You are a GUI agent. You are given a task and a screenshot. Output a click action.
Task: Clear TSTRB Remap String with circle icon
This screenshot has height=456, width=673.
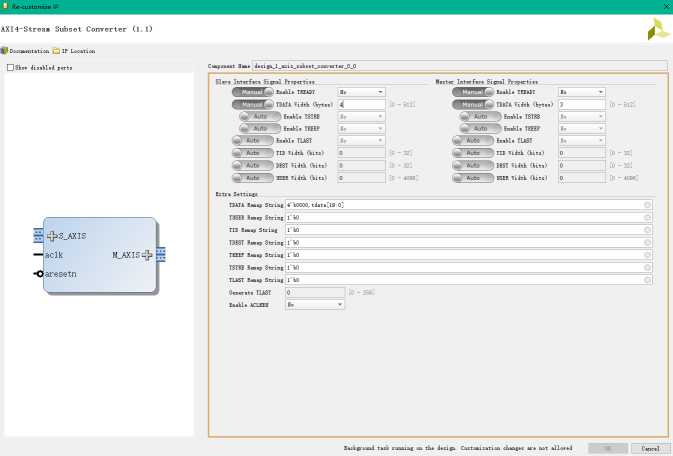647,268
